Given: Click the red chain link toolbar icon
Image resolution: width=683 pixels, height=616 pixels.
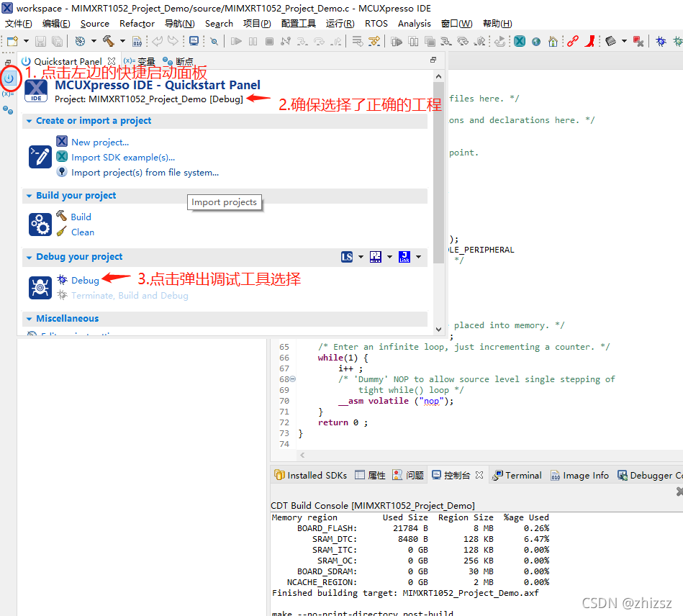Looking at the screenshot, I should click(573, 41).
